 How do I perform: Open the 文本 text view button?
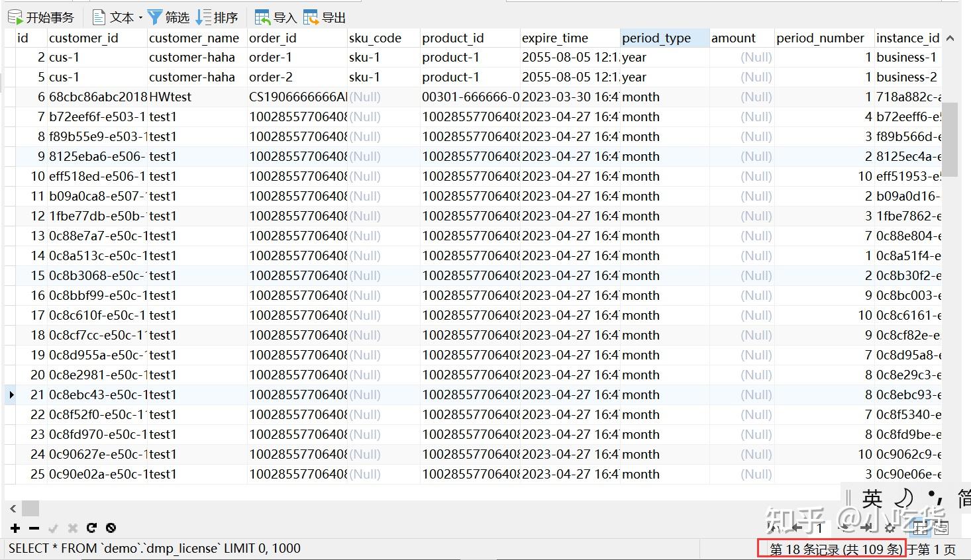click(x=113, y=17)
